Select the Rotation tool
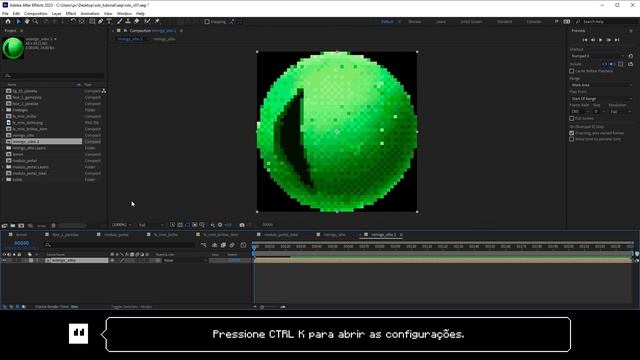This screenshot has width=640, height=360. click(73, 21)
